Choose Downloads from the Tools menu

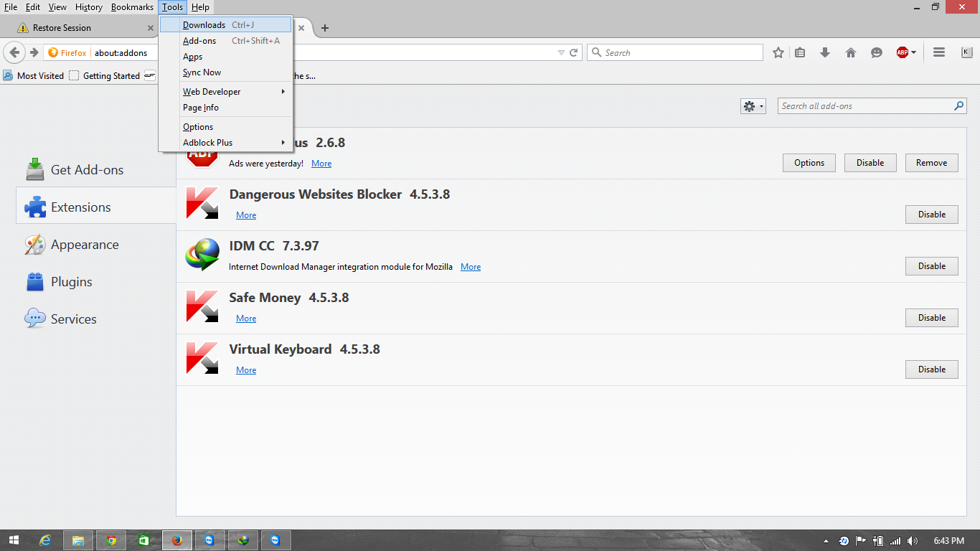click(225, 25)
